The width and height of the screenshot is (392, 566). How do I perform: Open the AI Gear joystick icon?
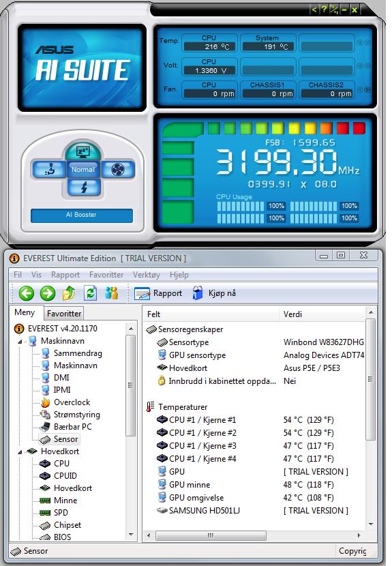pos(50,169)
